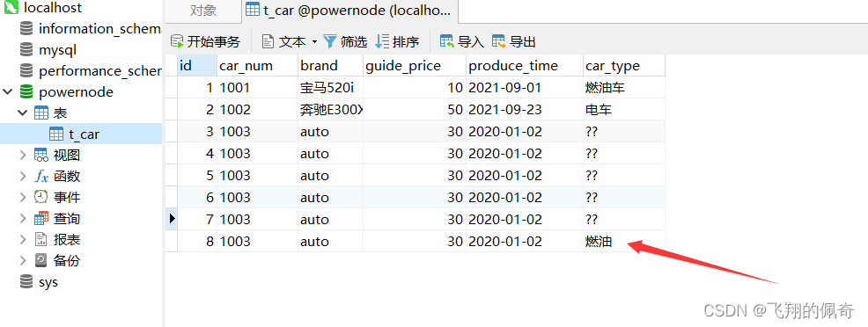
Task: Click the guide_price 10 cell
Action: [x=415, y=87]
